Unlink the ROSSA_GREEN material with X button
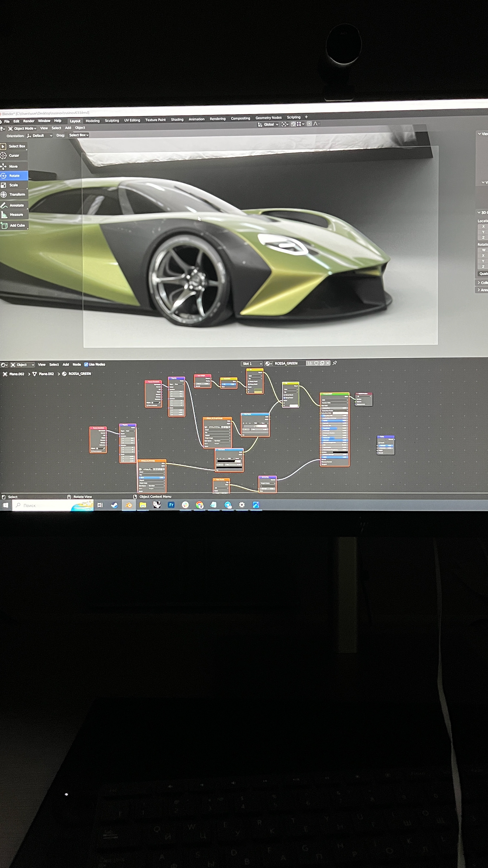The height and width of the screenshot is (868, 488). (328, 363)
